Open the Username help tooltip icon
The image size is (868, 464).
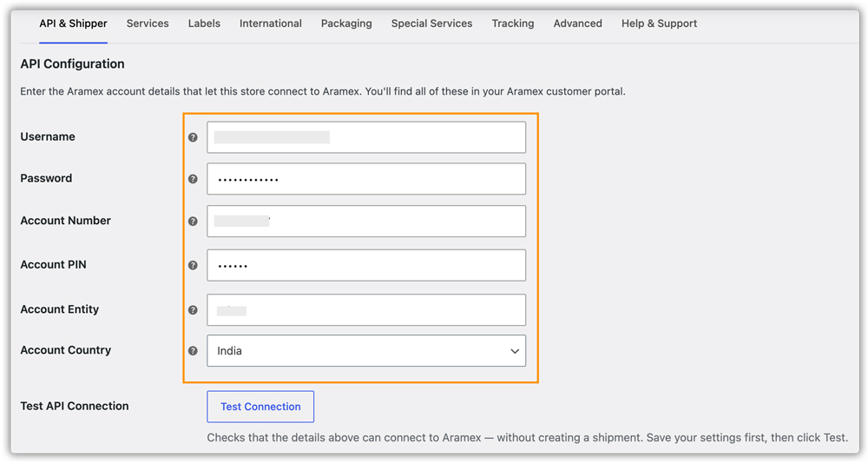193,137
